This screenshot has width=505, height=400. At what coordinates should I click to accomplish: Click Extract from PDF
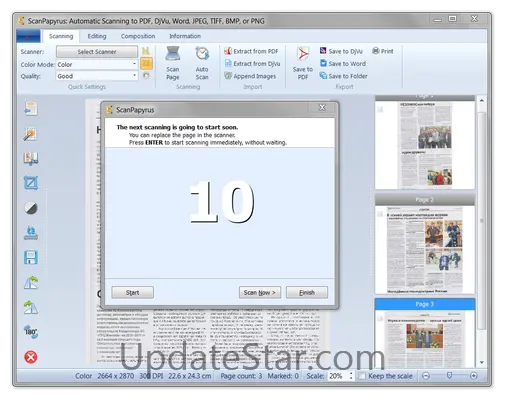[251, 51]
